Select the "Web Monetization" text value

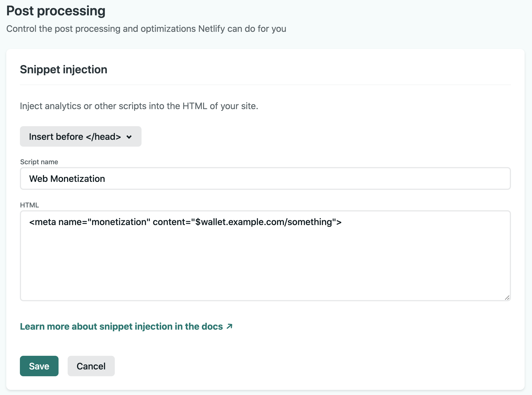click(67, 179)
